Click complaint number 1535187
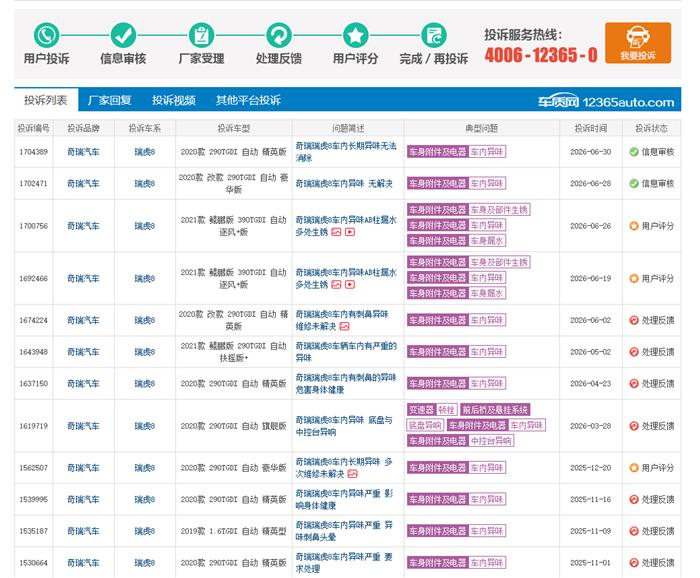 click(x=33, y=531)
